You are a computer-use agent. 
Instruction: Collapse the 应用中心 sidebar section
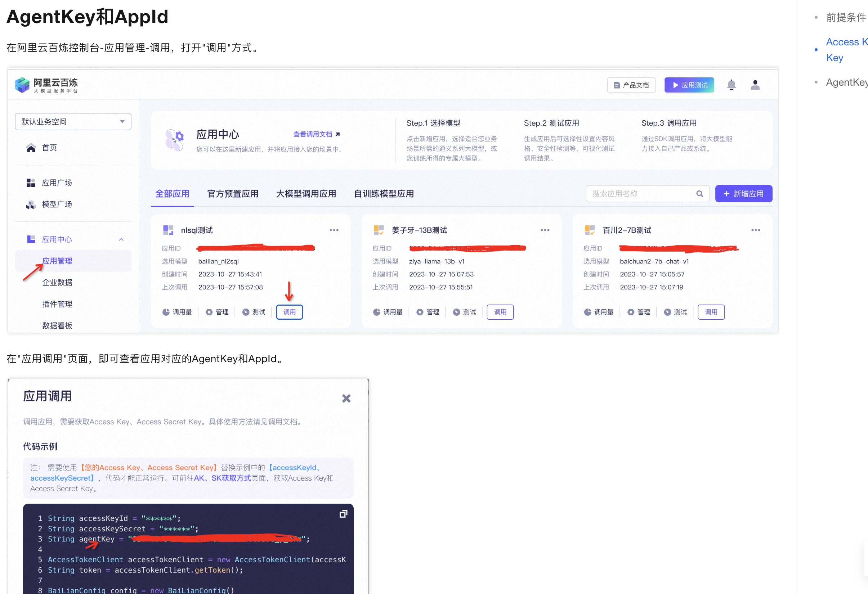pos(121,239)
